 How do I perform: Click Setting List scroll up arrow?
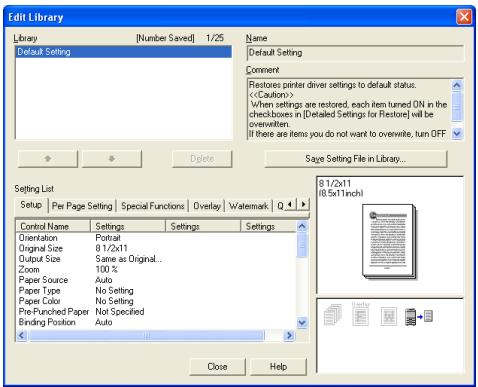[302, 227]
